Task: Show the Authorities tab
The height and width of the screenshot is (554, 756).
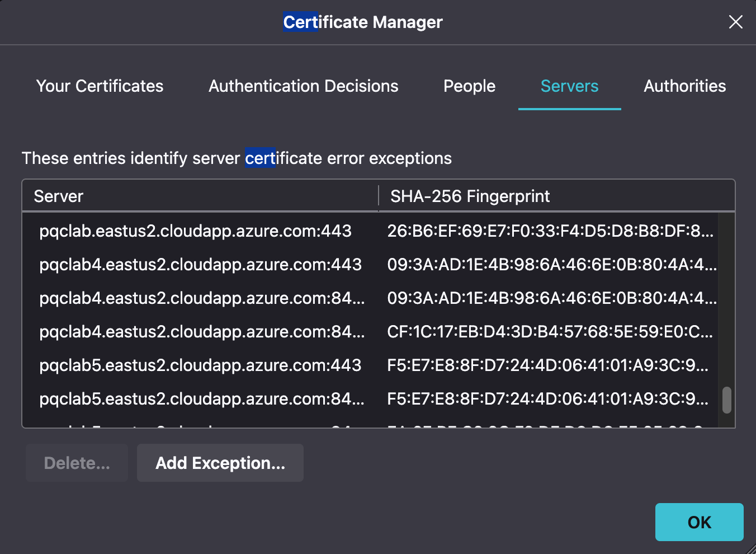Action: [x=684, y=86]
